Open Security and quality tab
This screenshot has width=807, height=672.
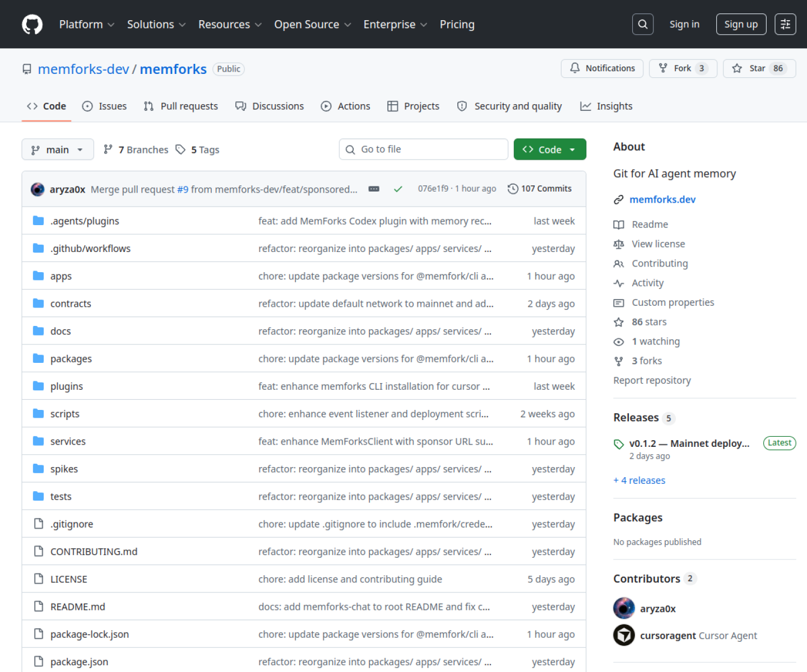click(509, 106)
